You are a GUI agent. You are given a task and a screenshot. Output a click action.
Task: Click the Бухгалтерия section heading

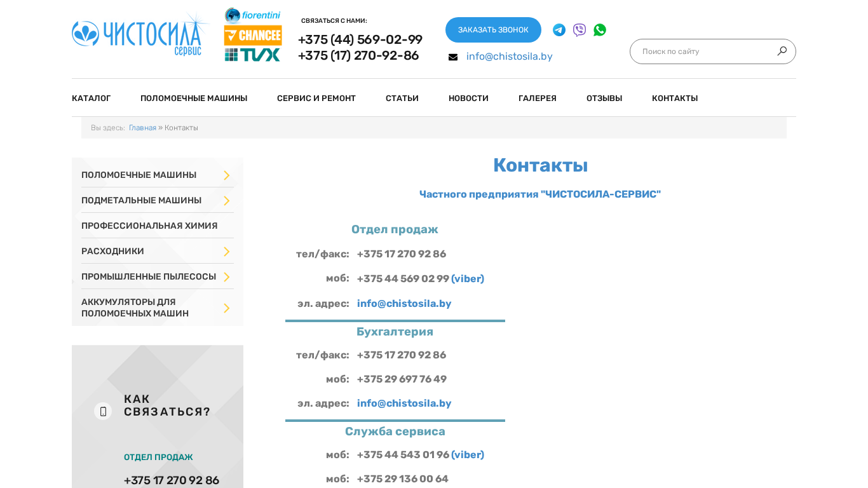coord(395,332)
